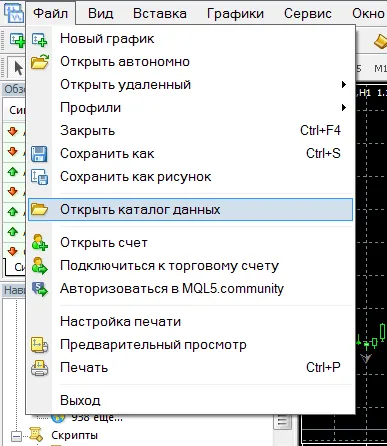
Task: Choose Закрыть from the menu
Action: (190, 131)
